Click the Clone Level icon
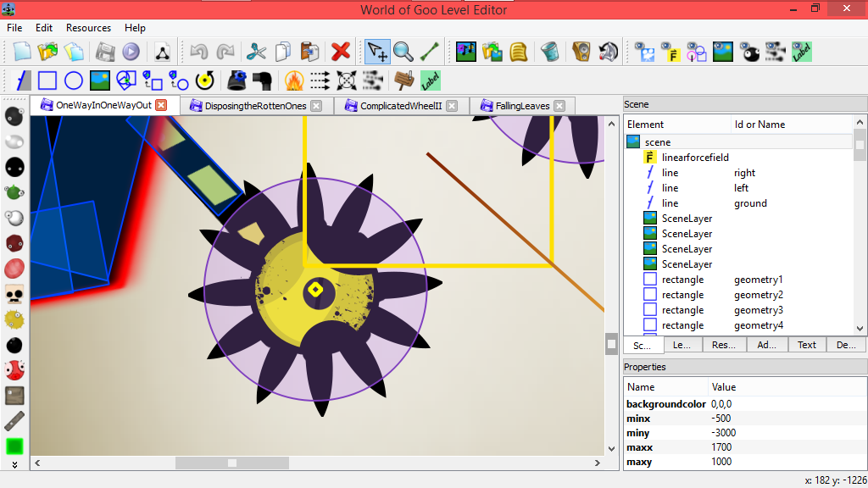Screen dimensions: 868x488 coord(75,52)
